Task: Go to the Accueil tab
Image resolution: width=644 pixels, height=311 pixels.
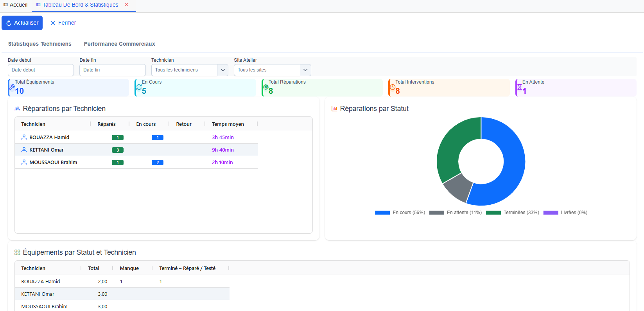Action: coord(16,5)
